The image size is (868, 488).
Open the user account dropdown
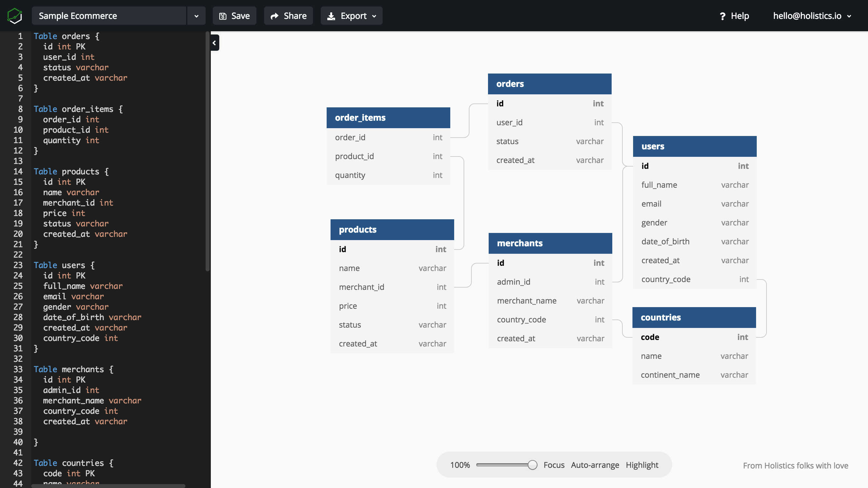click(x=809, y=16)
